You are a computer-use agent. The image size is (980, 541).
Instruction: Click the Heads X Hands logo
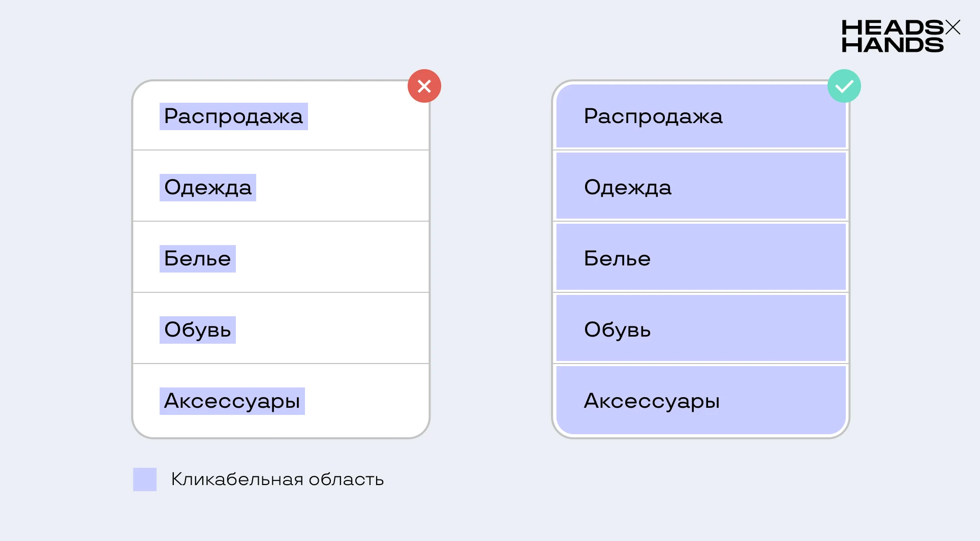tap(901, 36)
